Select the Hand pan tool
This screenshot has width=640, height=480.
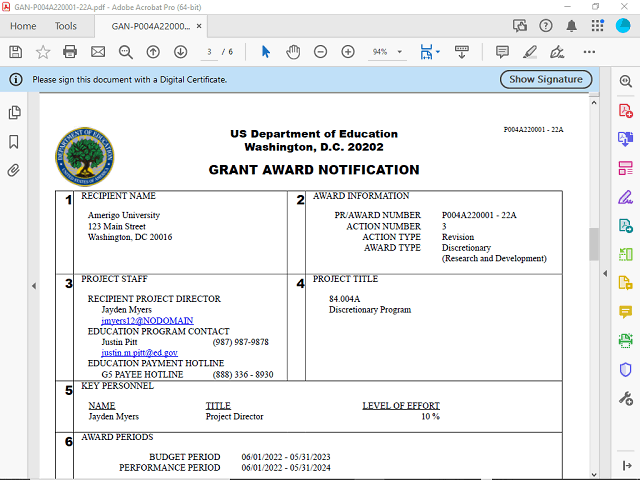pos(293,51)
